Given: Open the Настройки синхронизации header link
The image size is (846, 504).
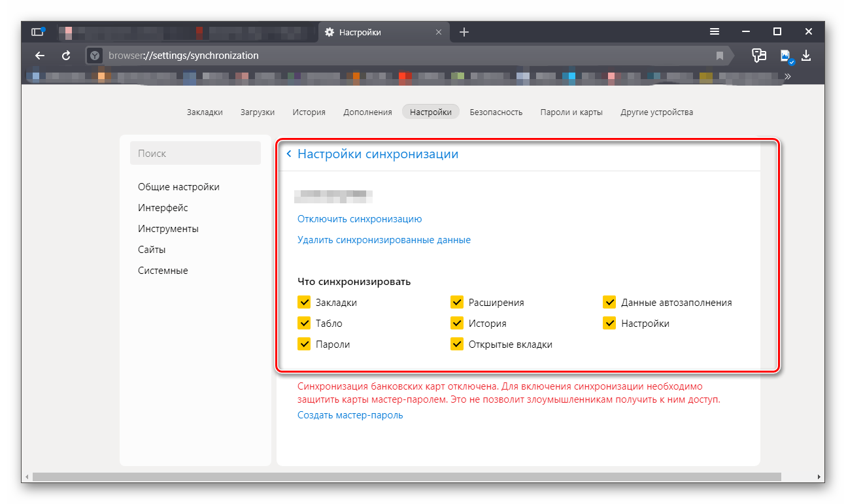Looking at the screenshot, I should click(x=378, y=154).
